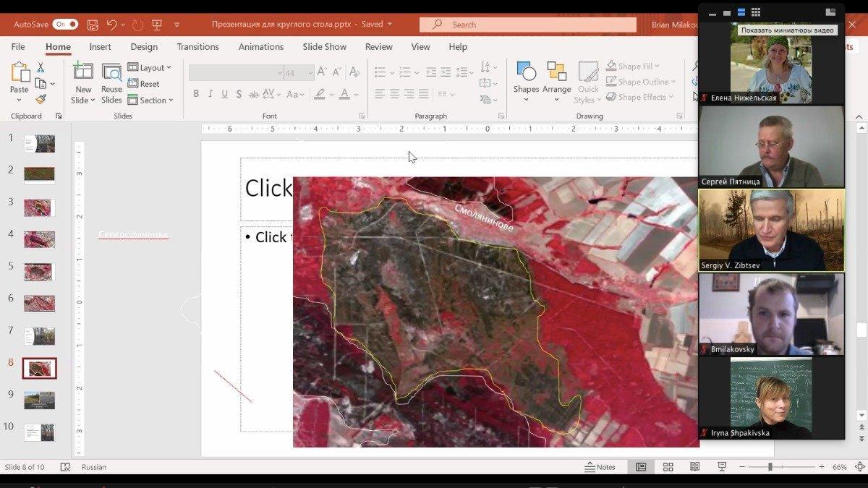Viewport: 868px width, 488px height.
Task: Click the New Slide button
Action: pyautogui.click(x=83, y=83)
